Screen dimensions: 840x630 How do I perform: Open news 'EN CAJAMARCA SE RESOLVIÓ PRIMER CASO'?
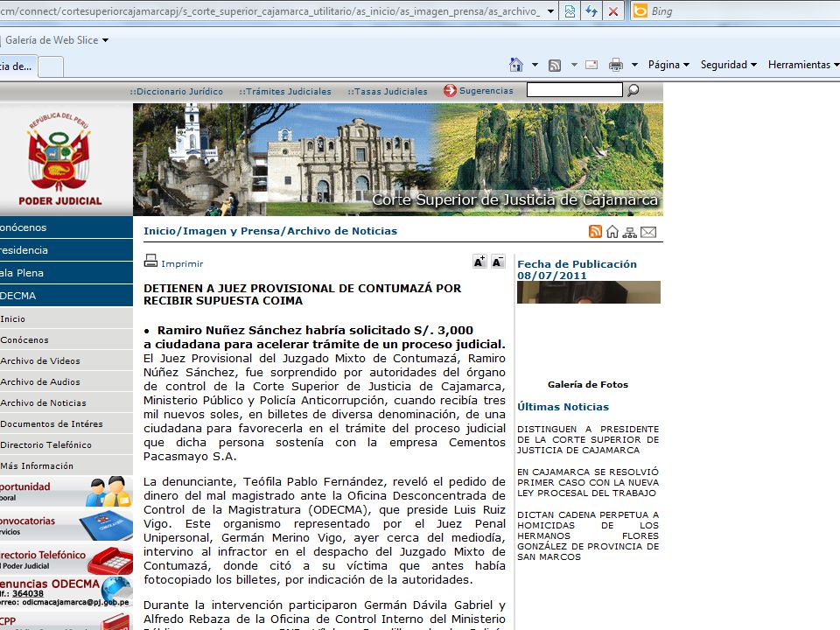click(x=588, y=483)
